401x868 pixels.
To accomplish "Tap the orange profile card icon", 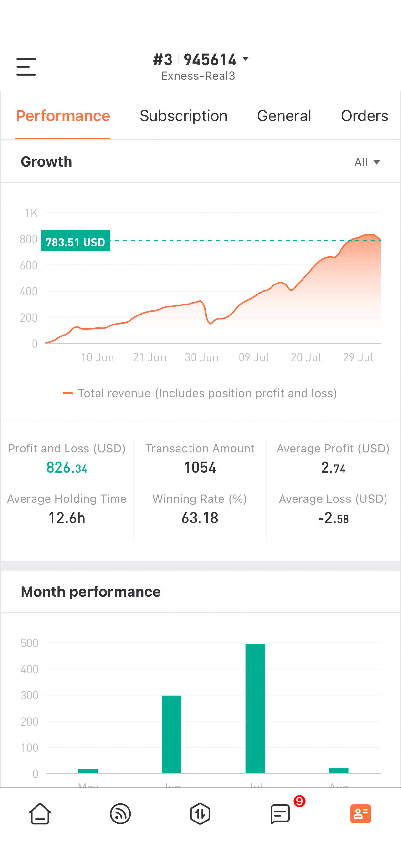I will pyautogui.click(x=361, y=813).
